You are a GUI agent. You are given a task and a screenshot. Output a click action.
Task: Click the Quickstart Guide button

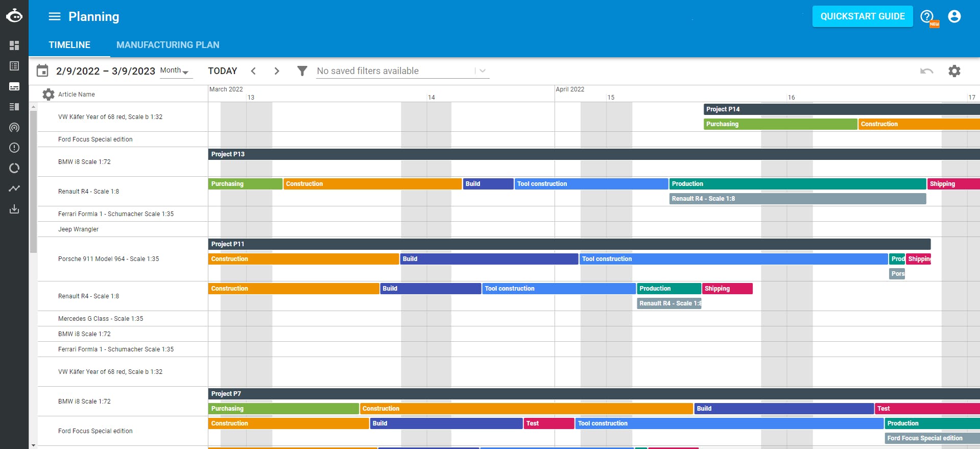[863, 16]
